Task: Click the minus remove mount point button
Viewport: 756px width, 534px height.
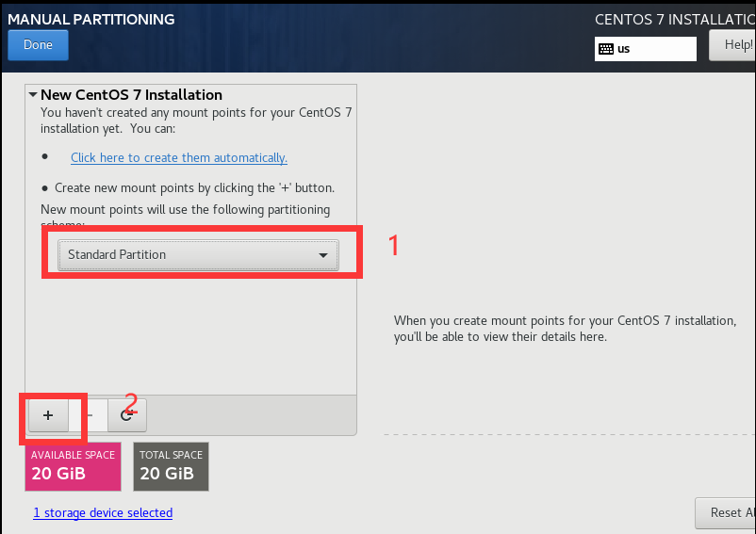Action: (89, 415)
